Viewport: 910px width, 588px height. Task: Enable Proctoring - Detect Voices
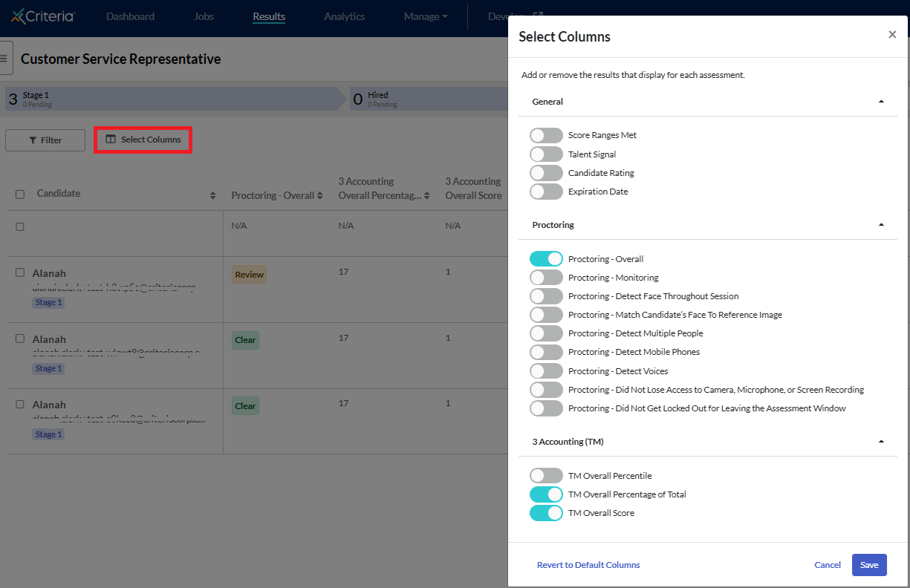click(546, 371)
